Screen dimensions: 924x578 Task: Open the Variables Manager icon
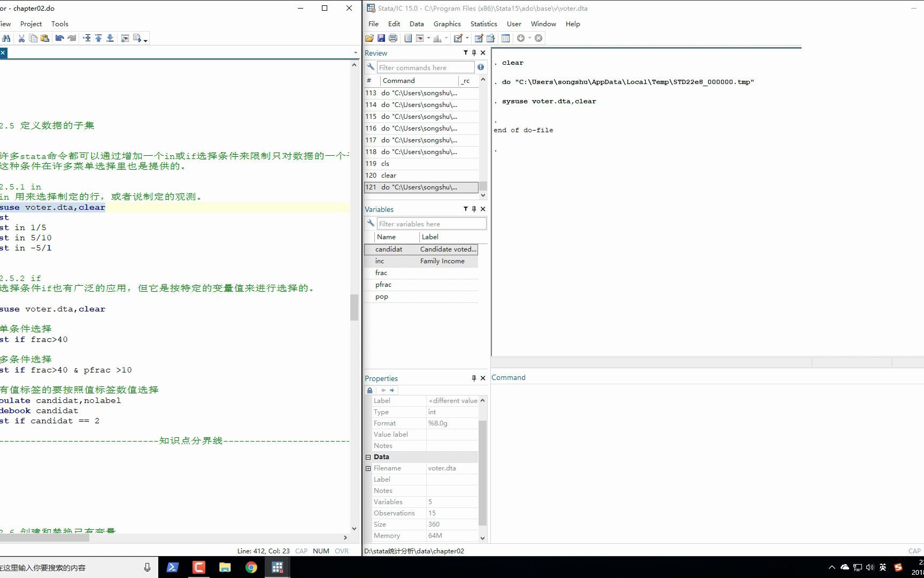click(505, 38)
